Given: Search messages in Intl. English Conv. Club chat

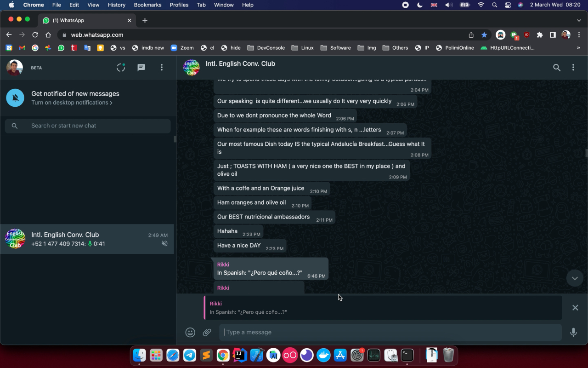Looking at the screenshot, I should point(557,68).
